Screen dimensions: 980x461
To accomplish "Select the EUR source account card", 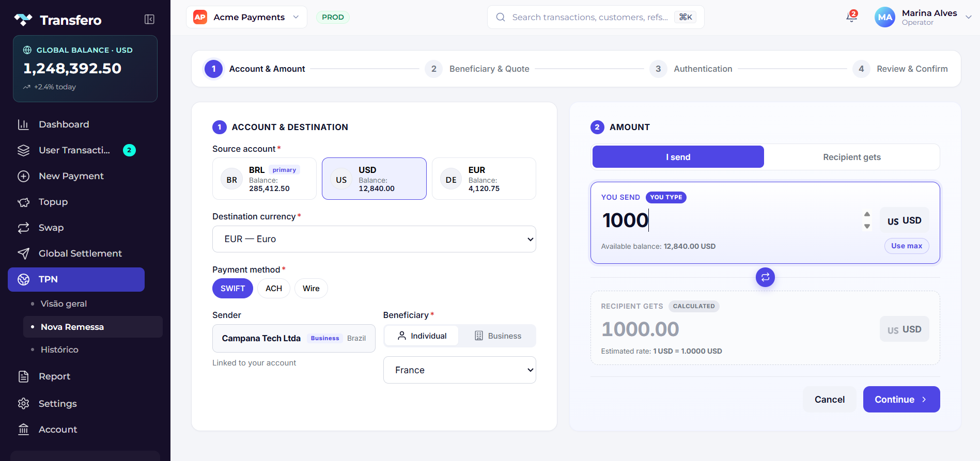I will (x=484, y=179).
